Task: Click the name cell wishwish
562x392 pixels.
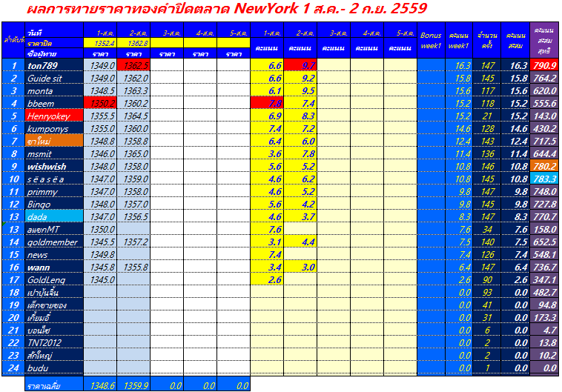Action: tap(54, 166)
